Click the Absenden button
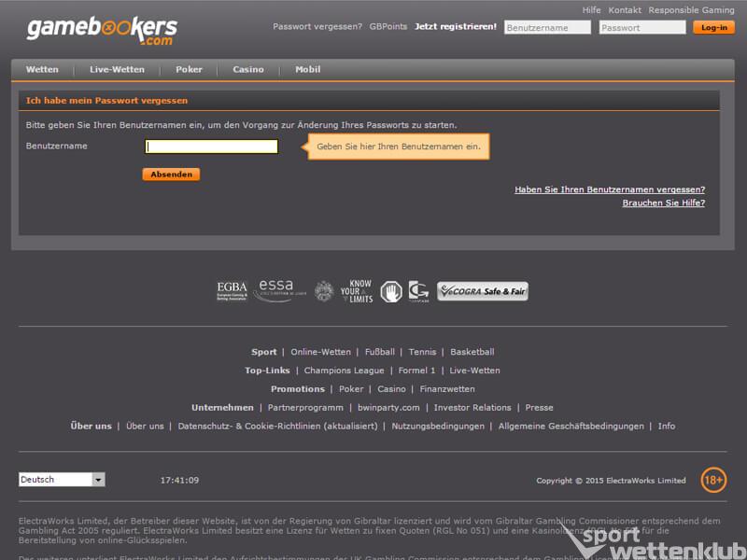The image size is (747, 560). [172, 175]
